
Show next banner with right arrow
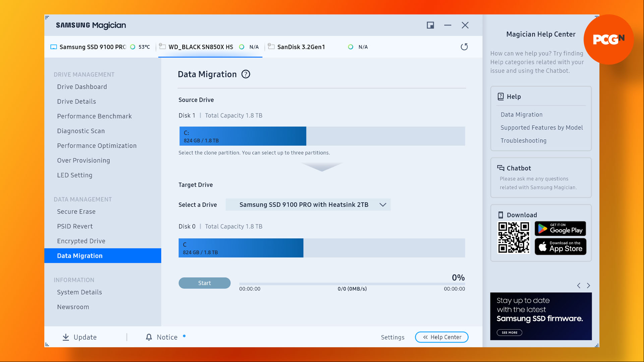[588, 285]
